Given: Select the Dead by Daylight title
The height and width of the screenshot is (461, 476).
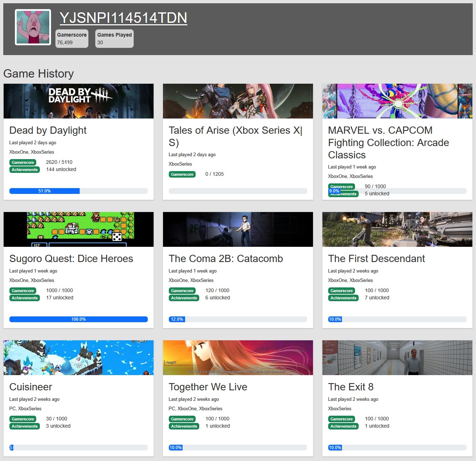Looking at the screenshot, I should coord(48,130).
